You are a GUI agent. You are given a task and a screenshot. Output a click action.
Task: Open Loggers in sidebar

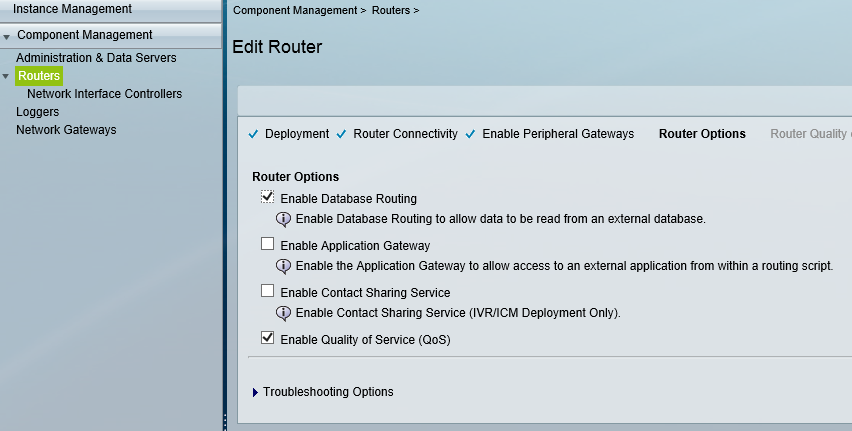37,112
